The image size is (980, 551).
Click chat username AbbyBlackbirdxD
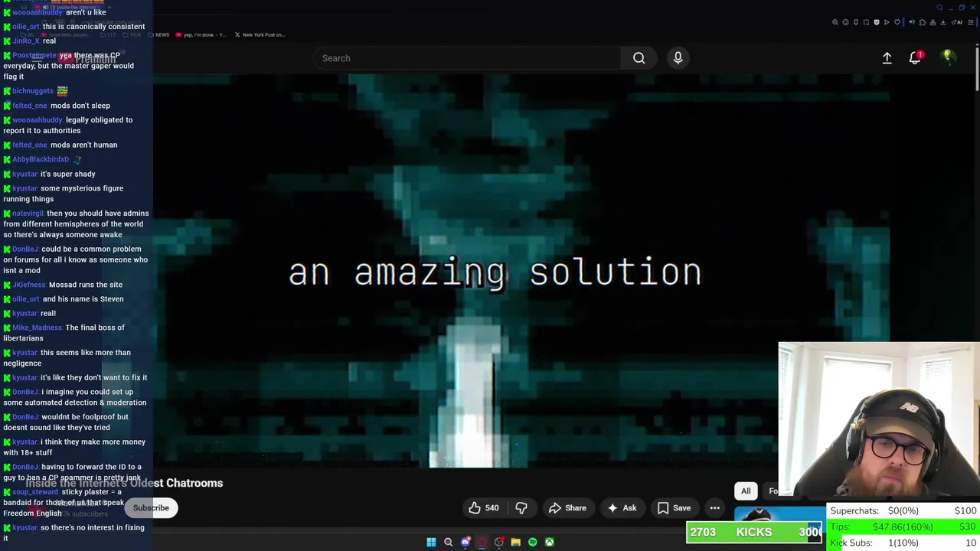coord(41,159)
